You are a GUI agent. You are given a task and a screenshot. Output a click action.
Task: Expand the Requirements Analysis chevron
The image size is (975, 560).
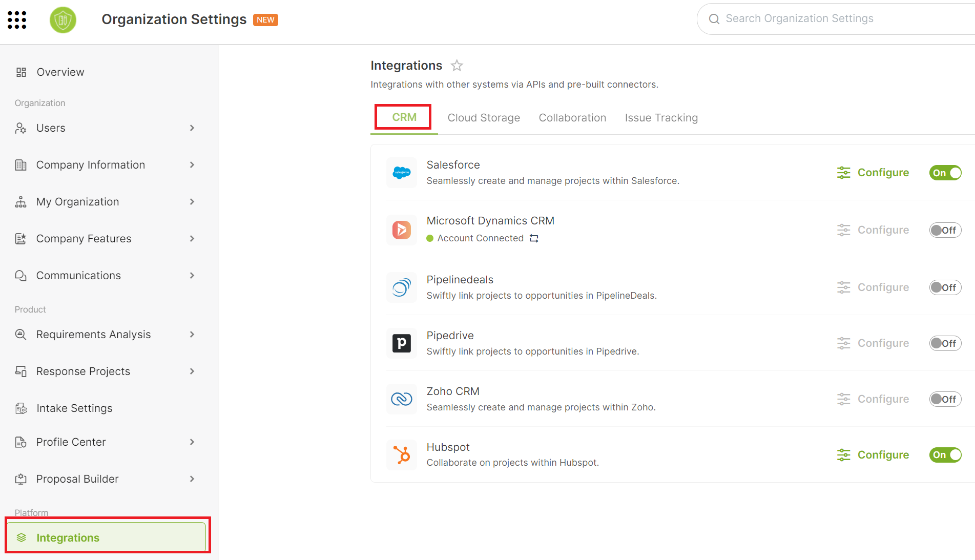pos(192,335)
